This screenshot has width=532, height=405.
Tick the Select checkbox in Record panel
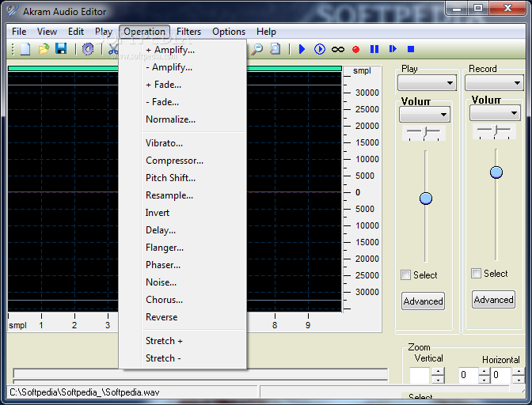476,273
